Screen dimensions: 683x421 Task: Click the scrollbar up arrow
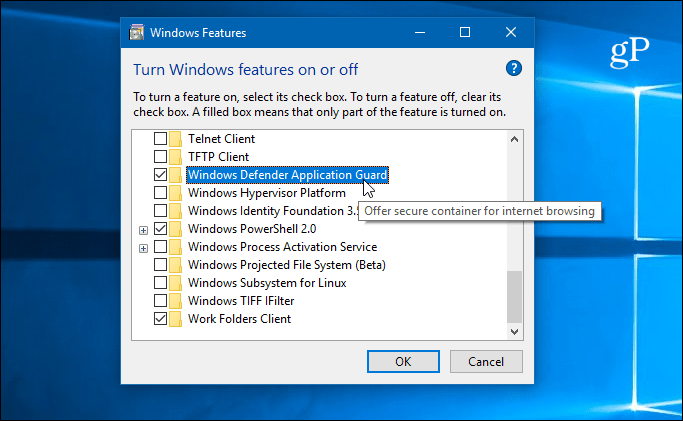514,139
